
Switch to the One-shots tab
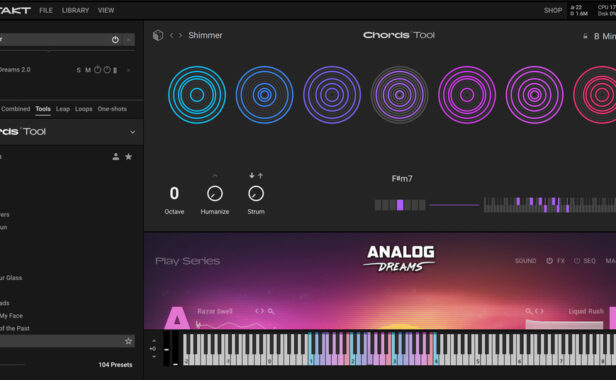pos(112,109)
